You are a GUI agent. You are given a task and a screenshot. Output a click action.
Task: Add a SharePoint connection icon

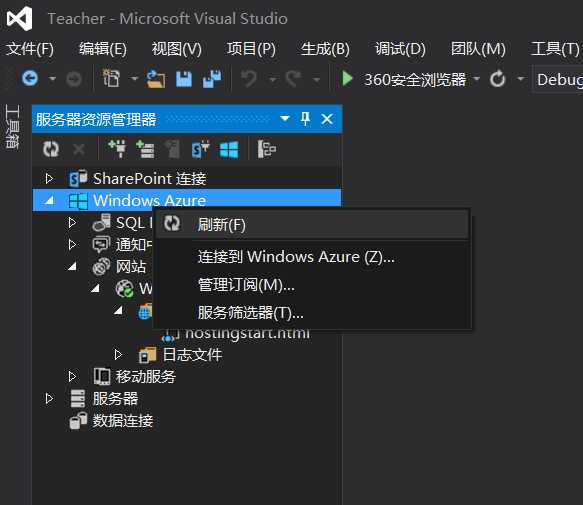click(x=201, y=149)
